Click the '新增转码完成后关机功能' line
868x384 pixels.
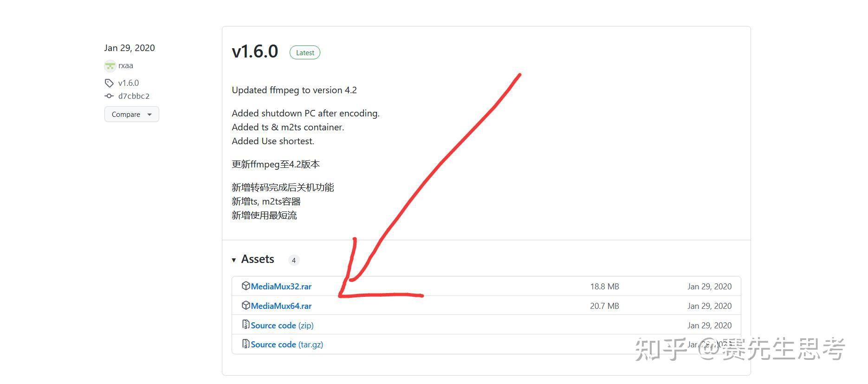283,187
